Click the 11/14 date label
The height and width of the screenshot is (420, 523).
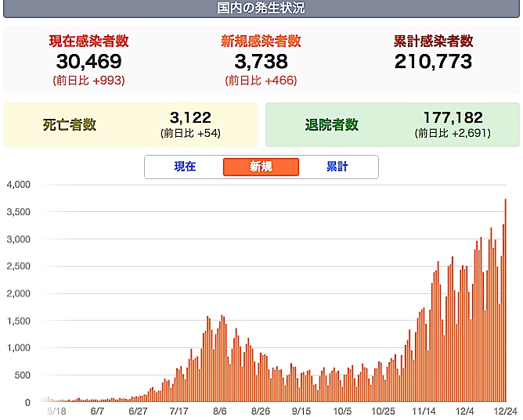(424, 411)
